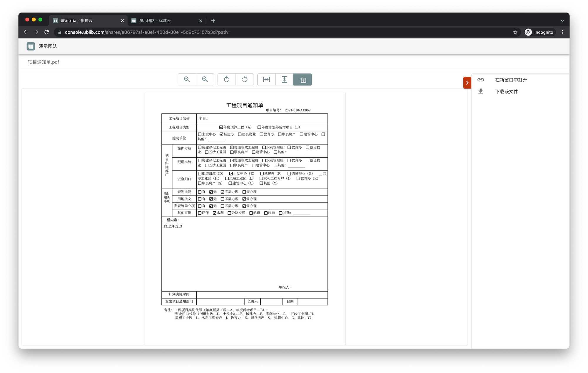
Task: Click 下载该文件 to download the file
Action: click(x=506, y=91)
